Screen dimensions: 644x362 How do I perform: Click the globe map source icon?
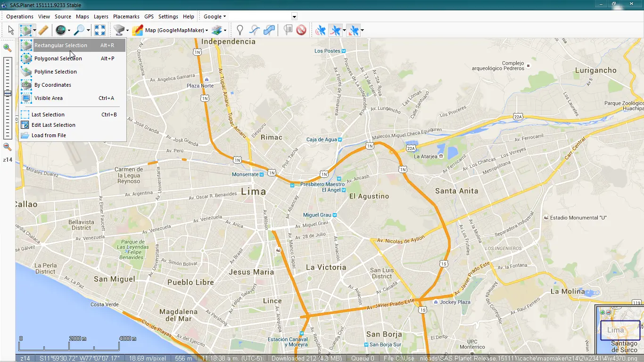pos(60,30)
